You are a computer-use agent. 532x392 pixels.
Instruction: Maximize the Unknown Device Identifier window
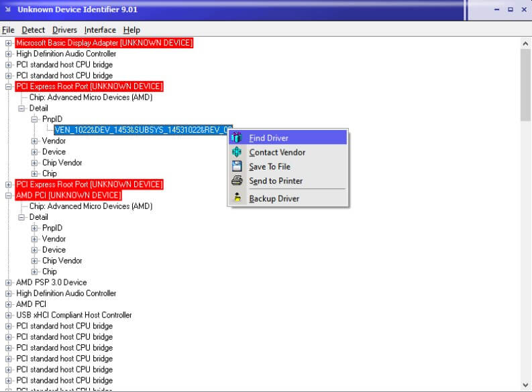click(x=511, y=9)
